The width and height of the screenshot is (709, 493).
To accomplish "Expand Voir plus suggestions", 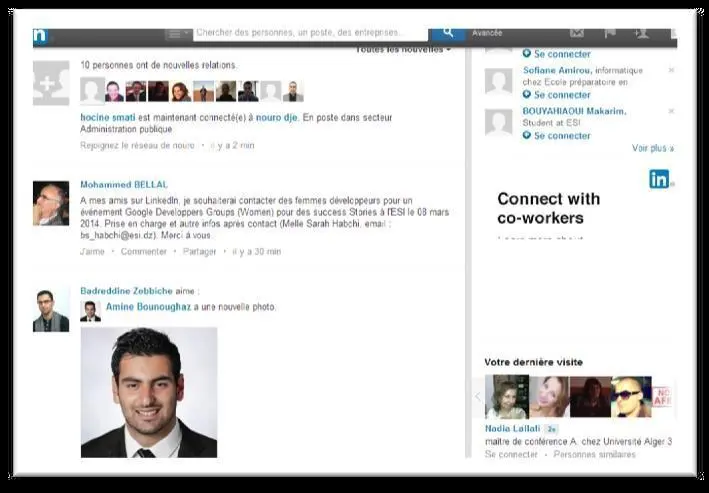I will point(653,148).
